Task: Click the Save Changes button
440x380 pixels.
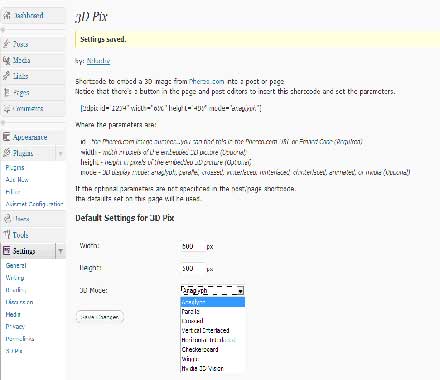Action: [100, 317]
